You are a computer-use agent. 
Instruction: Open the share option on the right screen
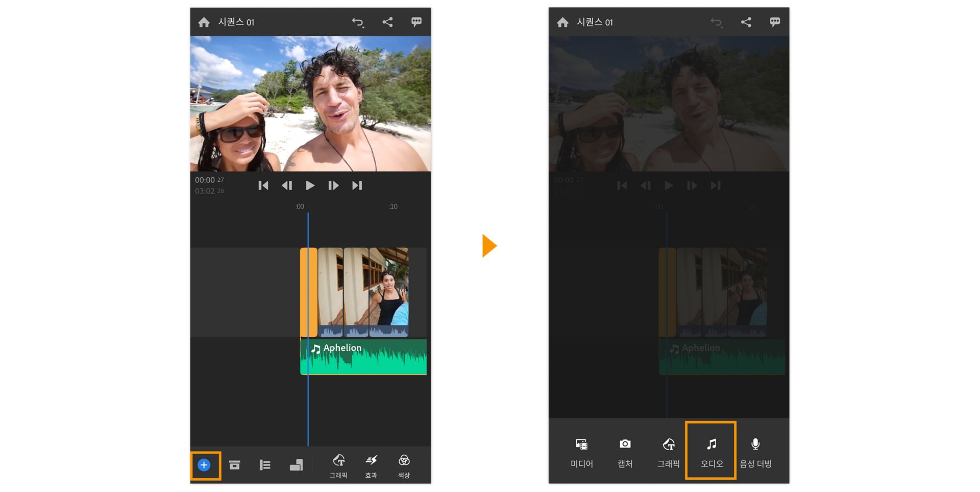point(746,22)
